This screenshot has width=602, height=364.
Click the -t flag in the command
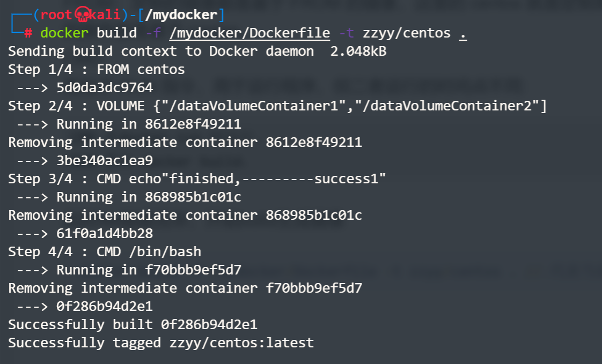pos(346,33)
